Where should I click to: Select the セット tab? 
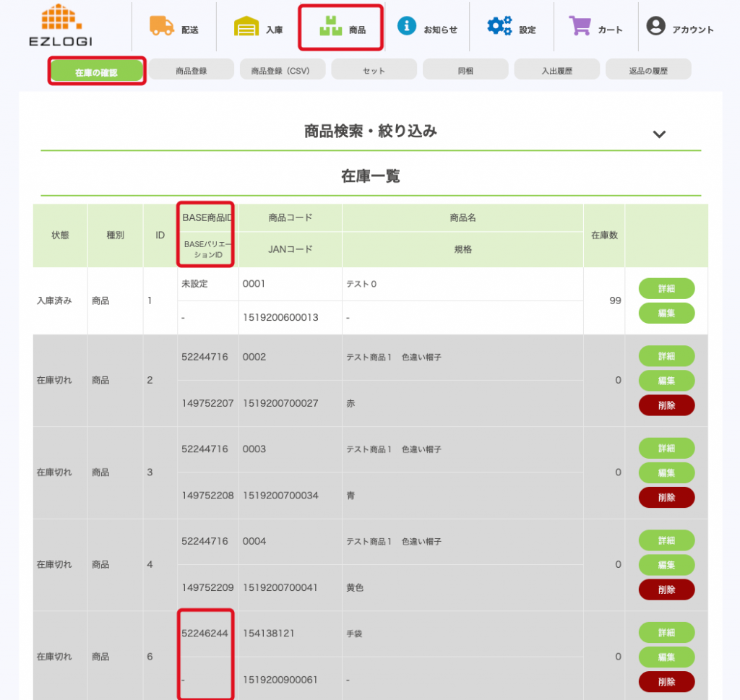coord(374,70)
